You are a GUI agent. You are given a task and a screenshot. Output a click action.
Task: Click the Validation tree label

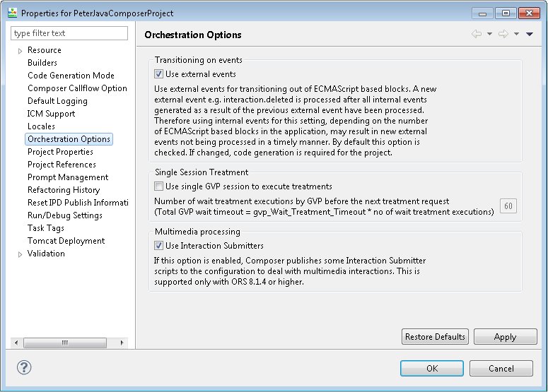[46, 254]
